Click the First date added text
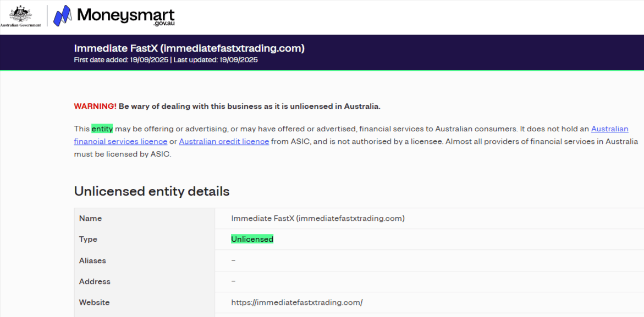The image size is (644, 317). (x=122, y=60)
